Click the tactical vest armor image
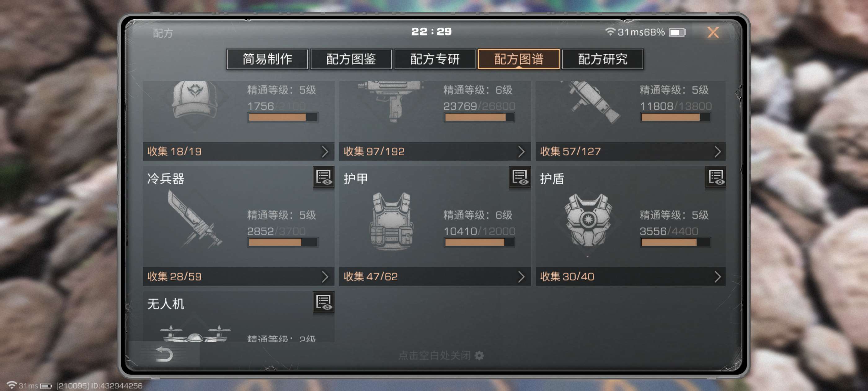The width and height of the screenshot is (868, 391). tap(392, 221)
